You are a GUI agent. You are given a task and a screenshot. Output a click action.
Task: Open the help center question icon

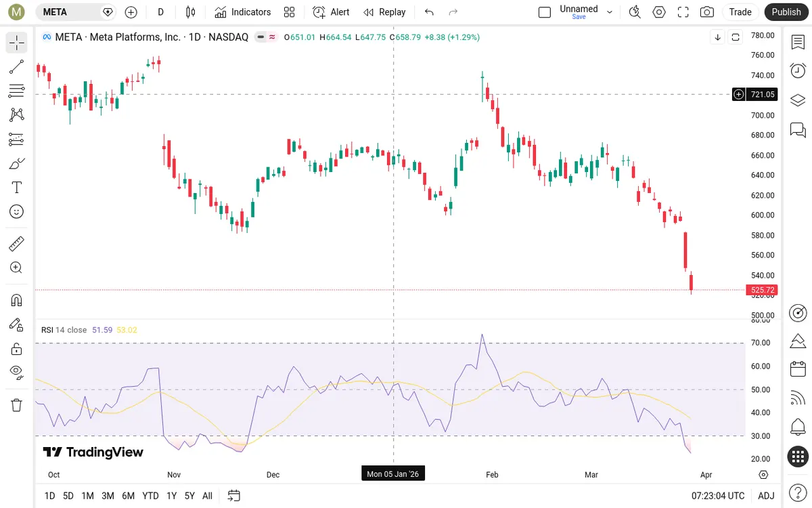pyautogui.click(x=798, y=494)
